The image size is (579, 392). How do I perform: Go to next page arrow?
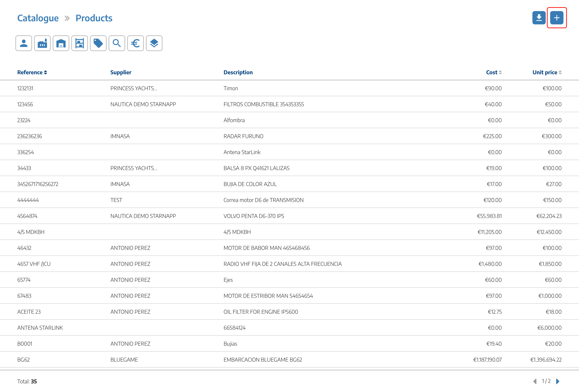[558, 381]
